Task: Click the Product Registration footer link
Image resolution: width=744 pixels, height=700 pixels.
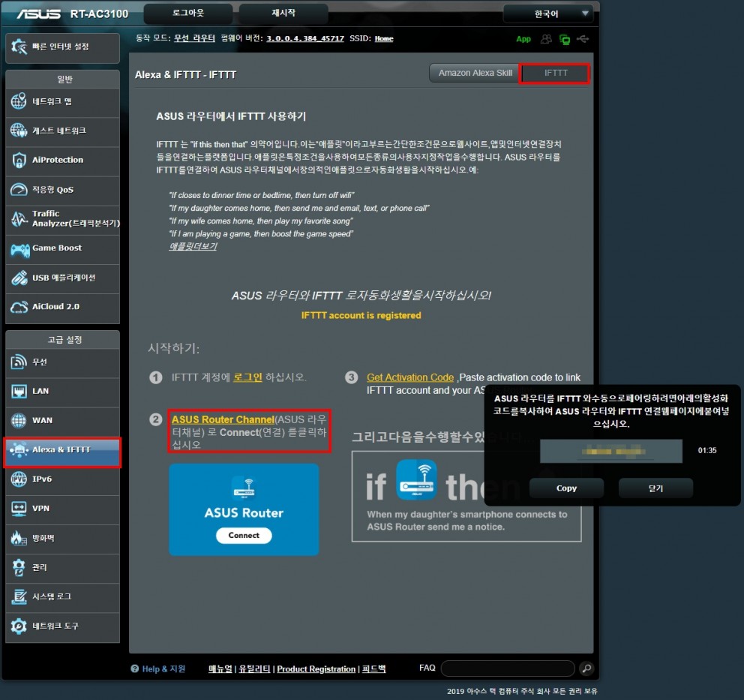Action: point(316,668)
